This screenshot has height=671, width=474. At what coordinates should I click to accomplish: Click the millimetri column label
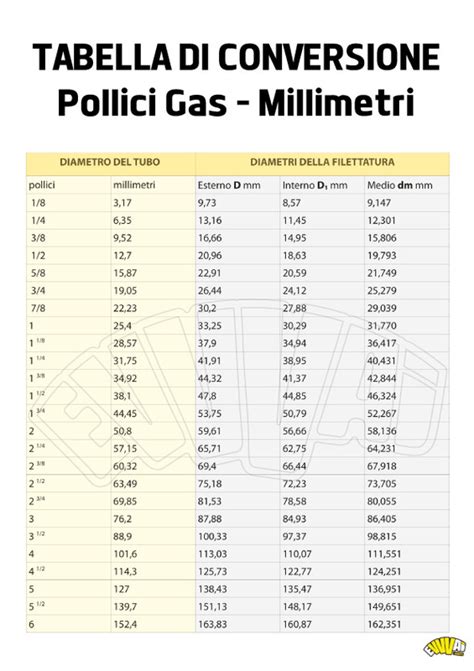tap(134, 185)
